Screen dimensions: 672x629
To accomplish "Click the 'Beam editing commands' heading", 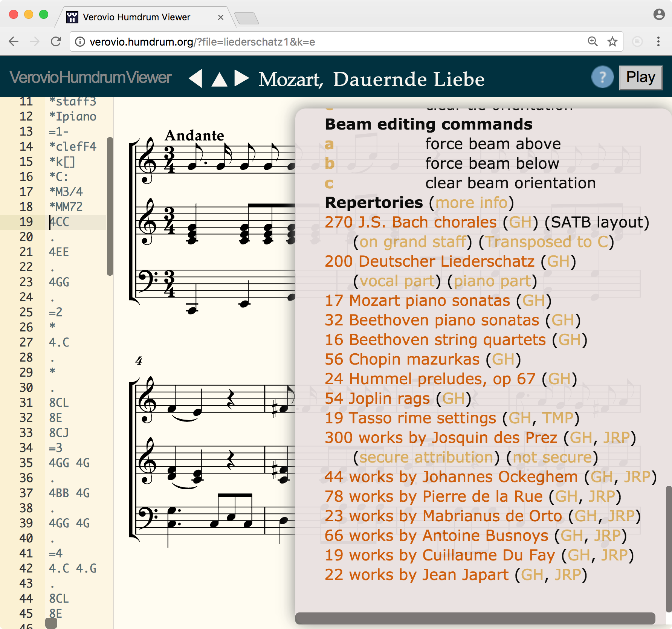I will (429, 124).
